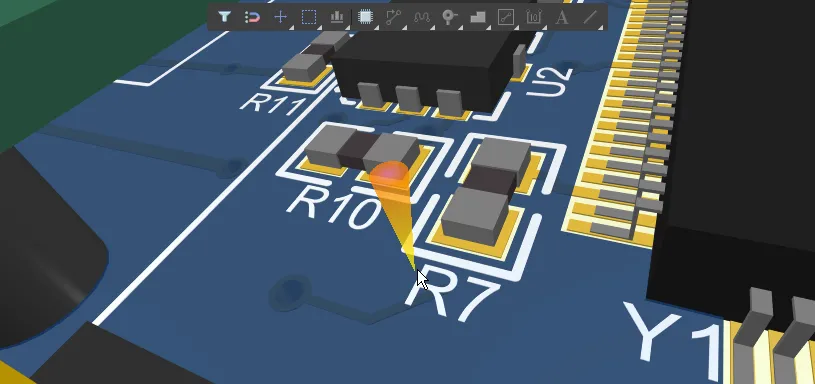Select the R11 designator label
This screenshot has width=815, height=384.
272,103
